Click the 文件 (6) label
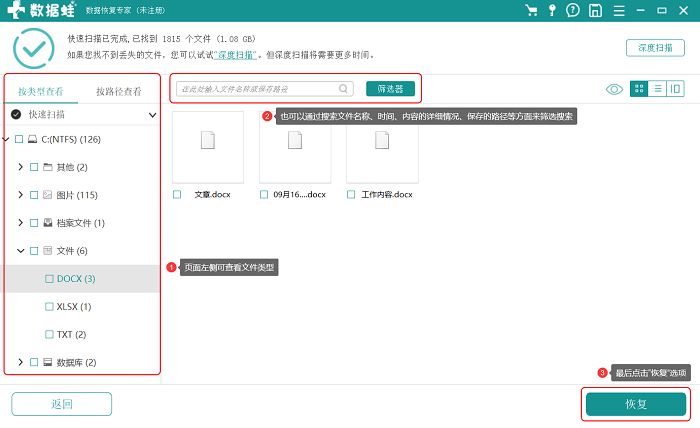The height and width of the screenshot is (428, 700). 72,251
